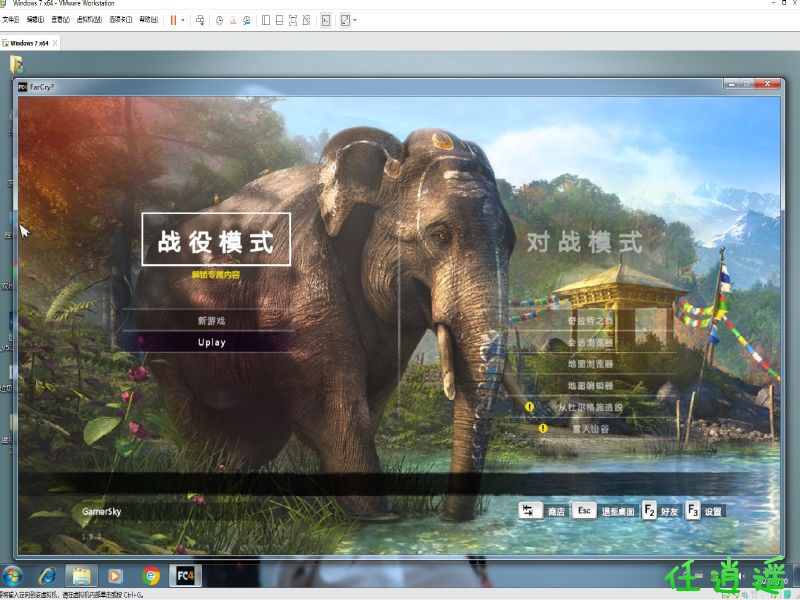The width and height of the screenshot is (800, 600).
Task: Select 战役模式 campaign mode
Action: tap(216, 240)
